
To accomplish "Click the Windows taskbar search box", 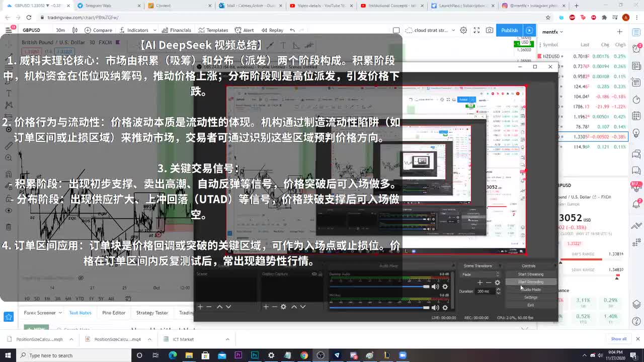I will 73,355.
